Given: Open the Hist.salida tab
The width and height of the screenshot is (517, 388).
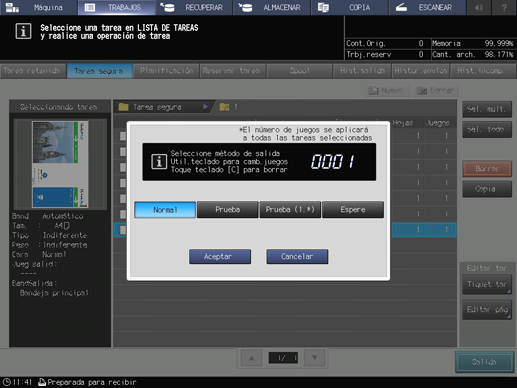Looking at the screenshot, I should [x=362, y=71].
